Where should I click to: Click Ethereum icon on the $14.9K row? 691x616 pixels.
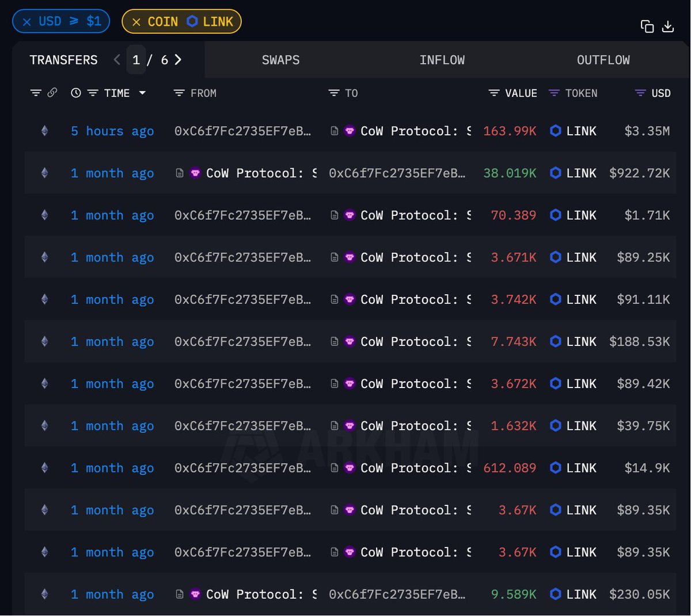pos(44,468)
